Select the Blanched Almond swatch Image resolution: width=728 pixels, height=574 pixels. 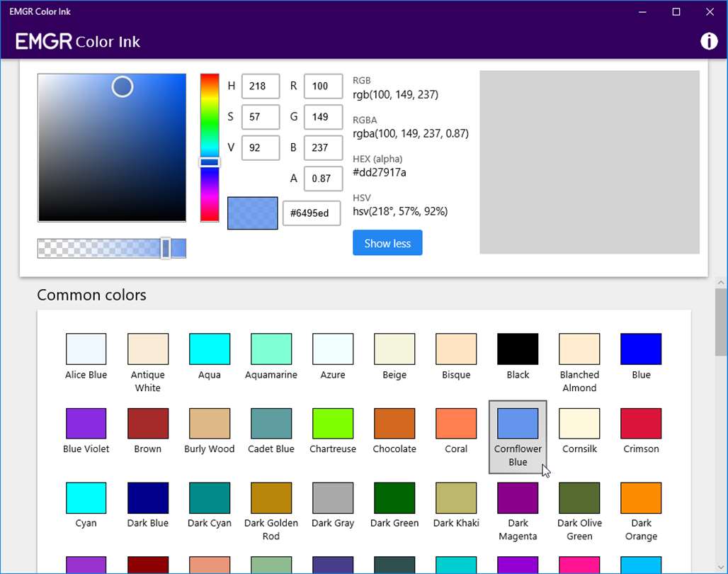coord(579,349)
